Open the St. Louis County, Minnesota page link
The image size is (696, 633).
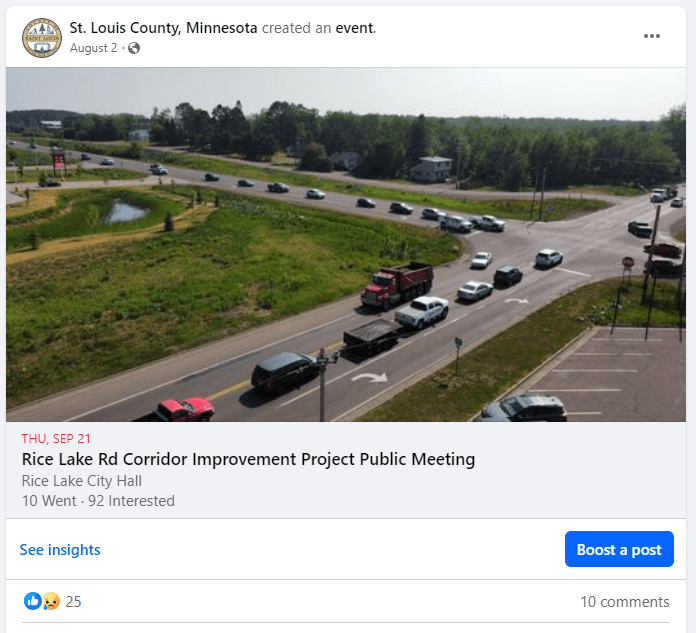(x=163, y=28)
